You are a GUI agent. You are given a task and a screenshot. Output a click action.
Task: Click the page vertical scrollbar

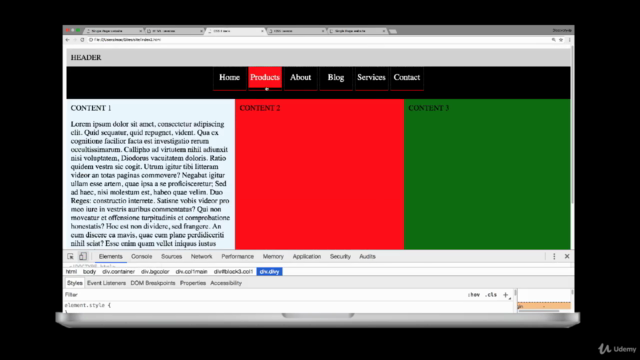pos(572,124)
